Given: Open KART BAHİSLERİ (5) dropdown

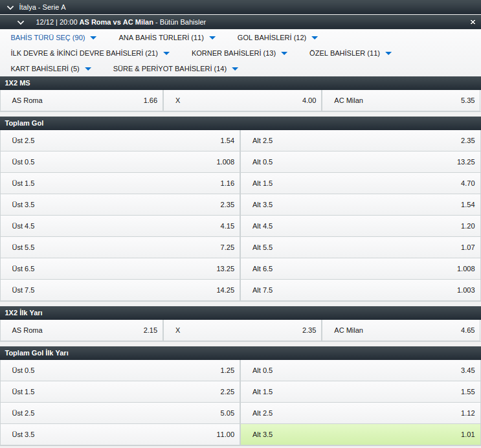Looking at the screenshot, I should (50, 69).
